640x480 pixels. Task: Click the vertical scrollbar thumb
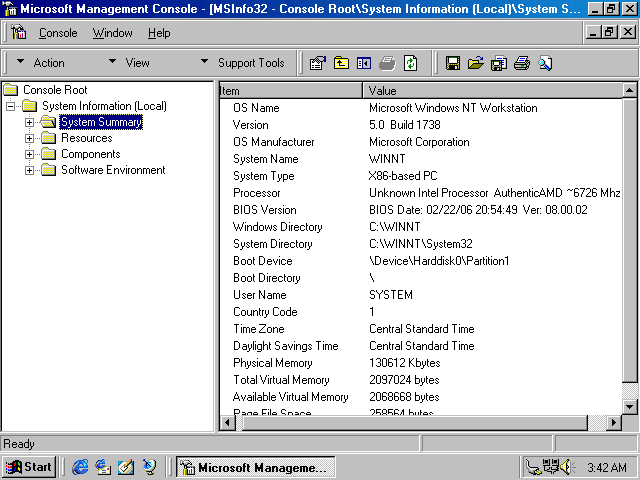(629, 240)
